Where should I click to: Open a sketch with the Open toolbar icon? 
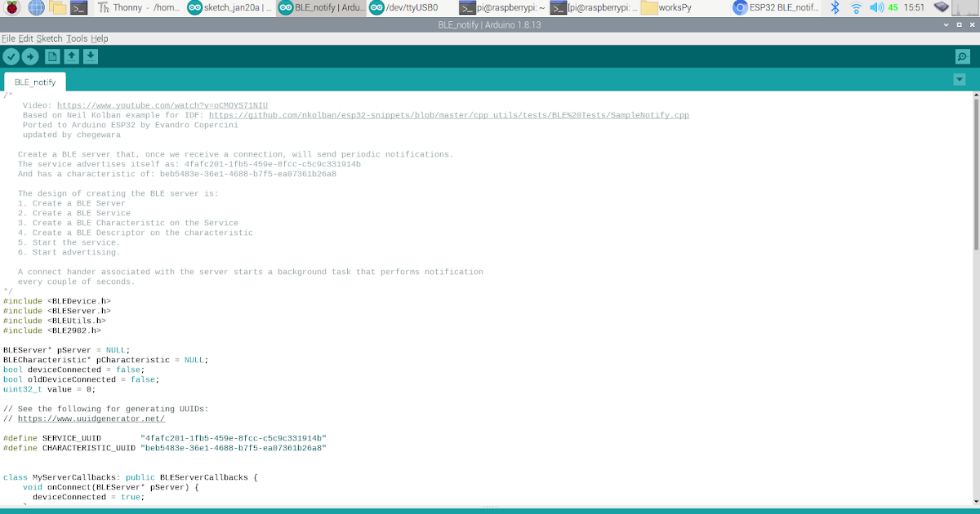[x=71, y=56]
